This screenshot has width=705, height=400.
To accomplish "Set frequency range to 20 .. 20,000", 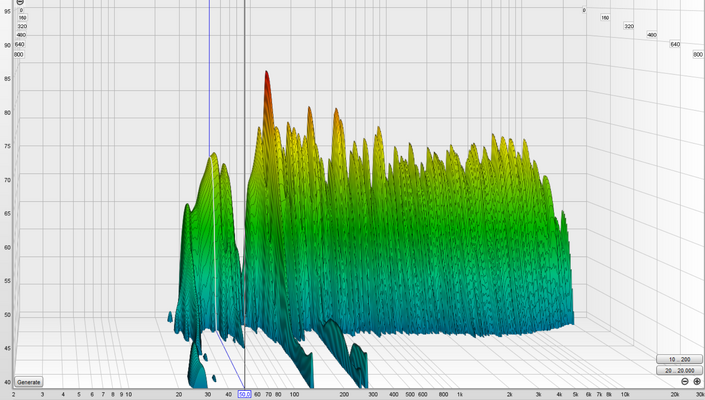I will coord(679,371).
